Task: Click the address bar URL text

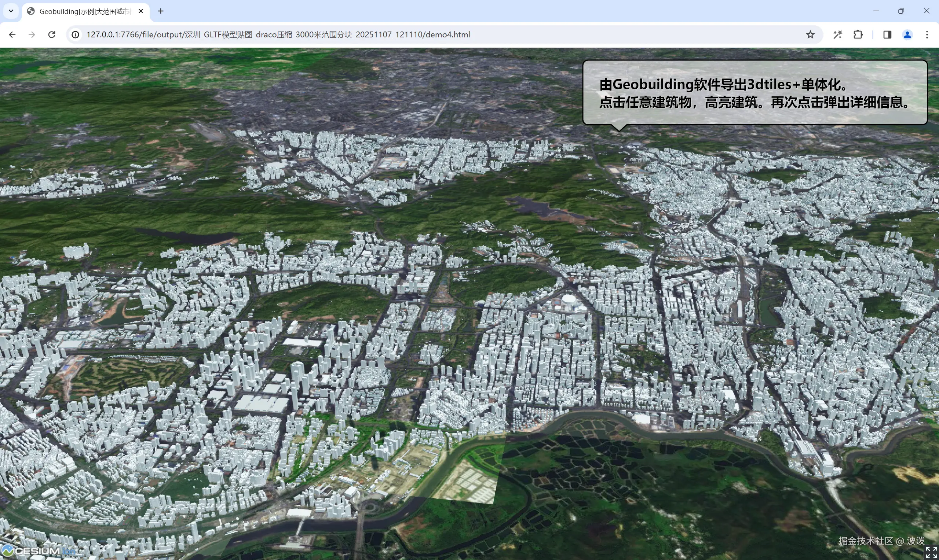Action: 278,35
